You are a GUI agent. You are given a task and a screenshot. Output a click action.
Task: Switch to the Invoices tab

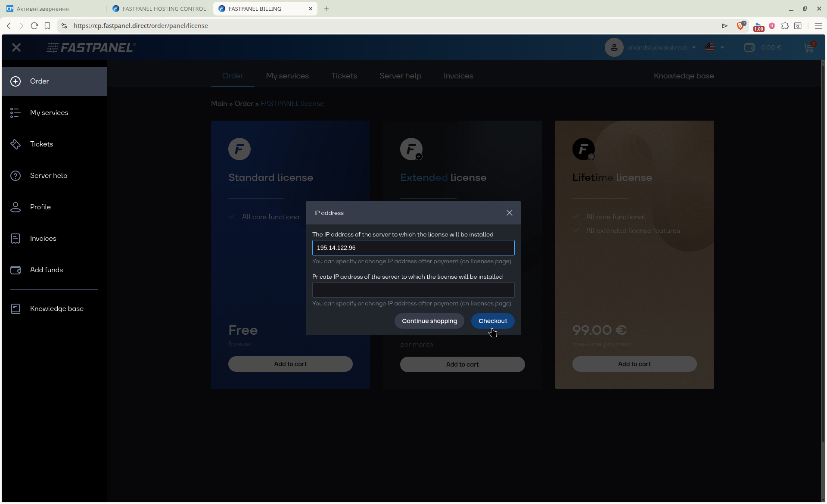458,76
